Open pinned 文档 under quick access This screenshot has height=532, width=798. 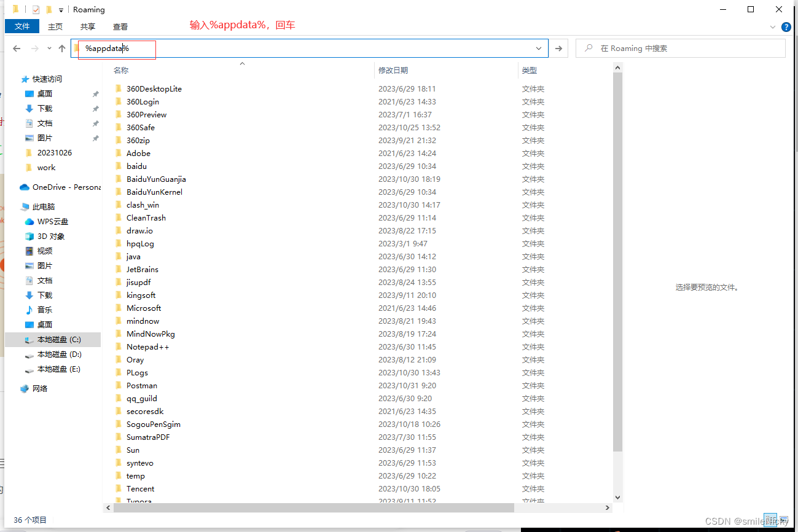(x=45, y=123)
